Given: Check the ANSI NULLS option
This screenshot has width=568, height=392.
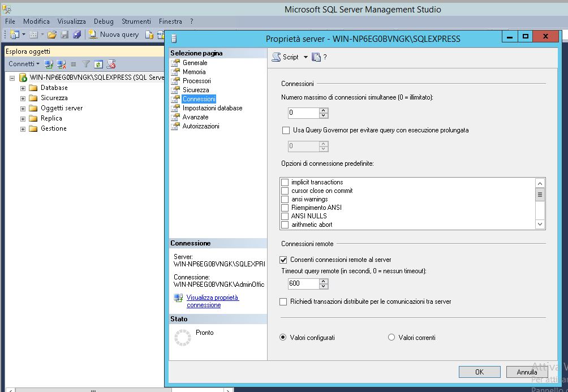Looking at the screenshot, I should [x=285, y=216].
